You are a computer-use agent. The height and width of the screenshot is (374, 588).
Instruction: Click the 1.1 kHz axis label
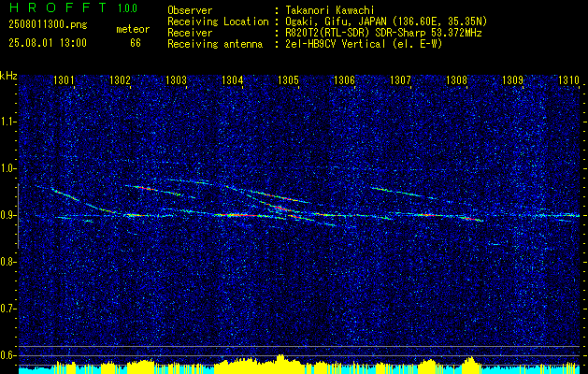pos(8,122)
